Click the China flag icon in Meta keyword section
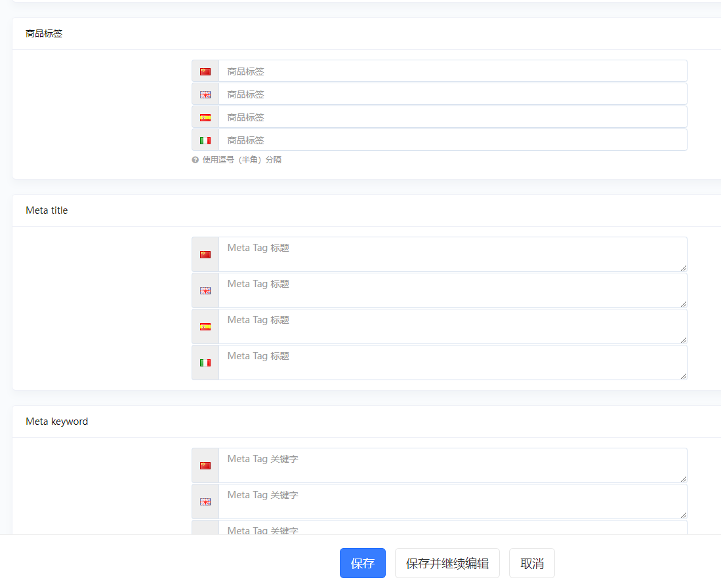This screenshot has height=588, width=721. pos(205,466)
